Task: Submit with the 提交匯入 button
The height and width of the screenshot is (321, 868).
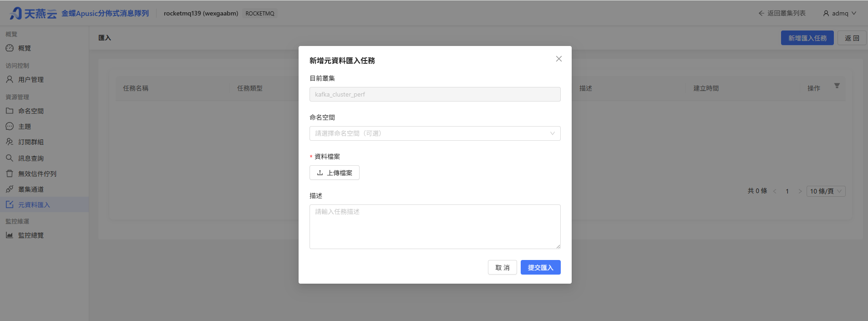Action: click(x=541, y=267)
